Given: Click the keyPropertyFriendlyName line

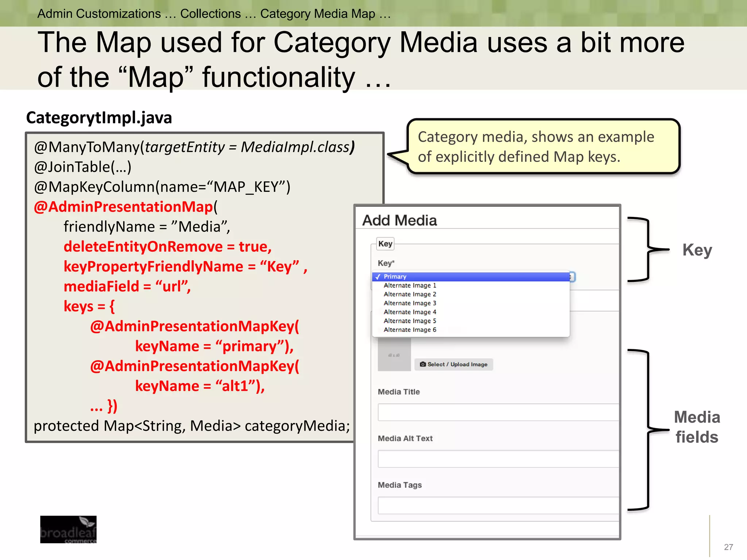Looking at the screenshot, I should [185, 267].
